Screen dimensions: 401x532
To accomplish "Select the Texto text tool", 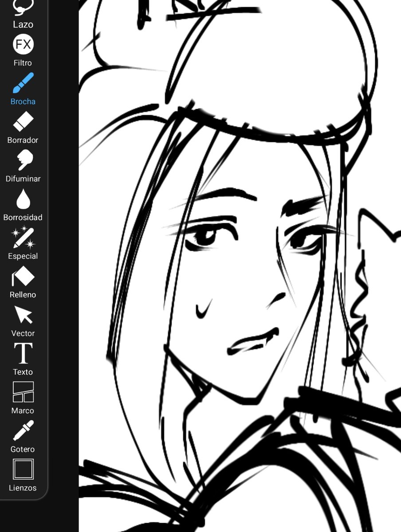I will (x=23, y=359).
